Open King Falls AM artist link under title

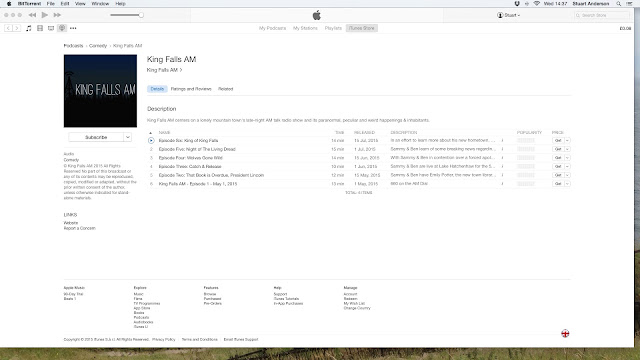(x=164, y=70)
